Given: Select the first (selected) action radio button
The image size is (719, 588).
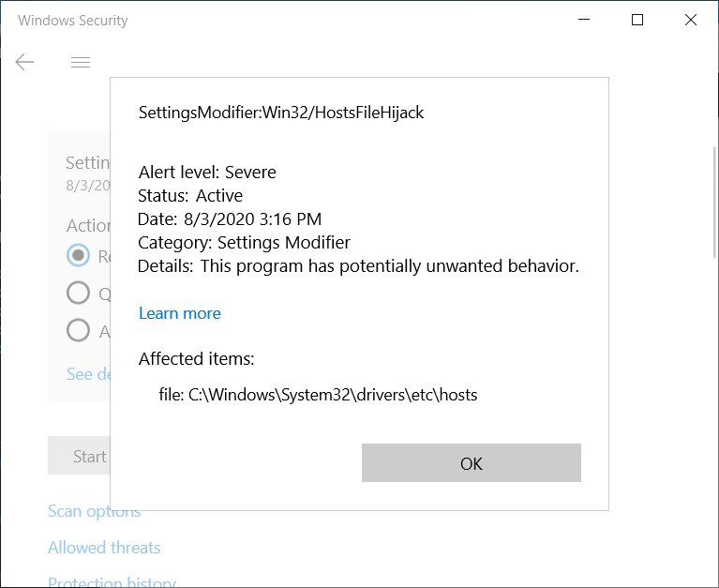Looking at the screenshot, I should coord(78,255).
